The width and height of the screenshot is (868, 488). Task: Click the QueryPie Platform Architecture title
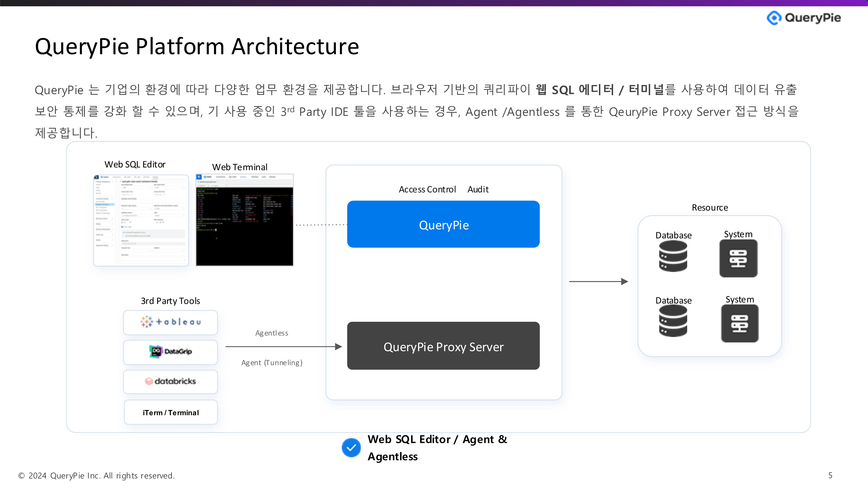pyautogui.click(x=197, y=46)
